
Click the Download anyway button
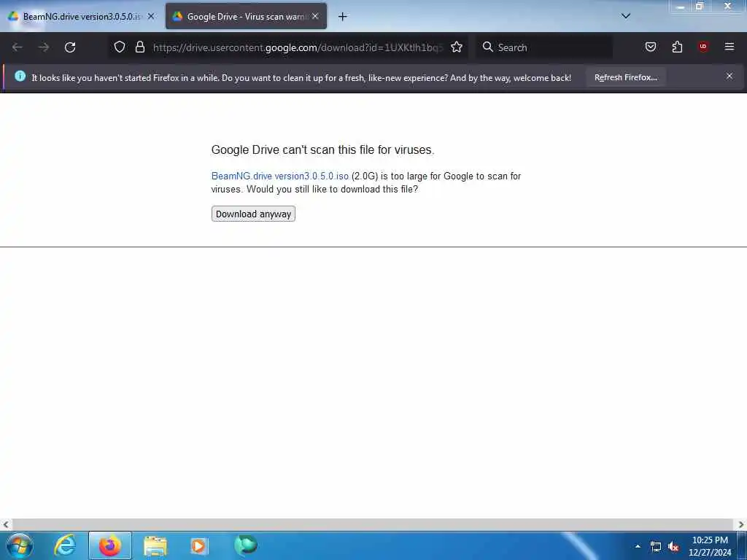pos(253,214)
